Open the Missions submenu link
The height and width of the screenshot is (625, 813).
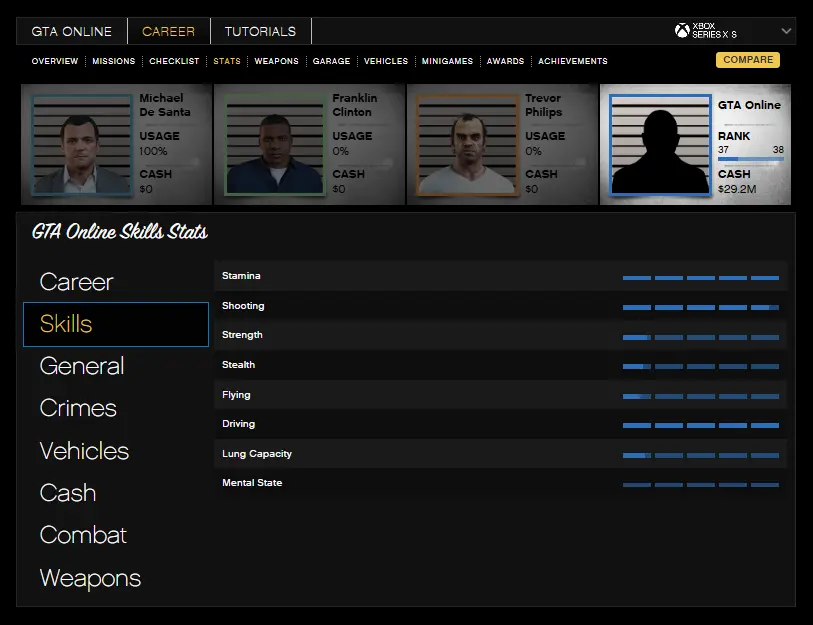click(113, 61)
